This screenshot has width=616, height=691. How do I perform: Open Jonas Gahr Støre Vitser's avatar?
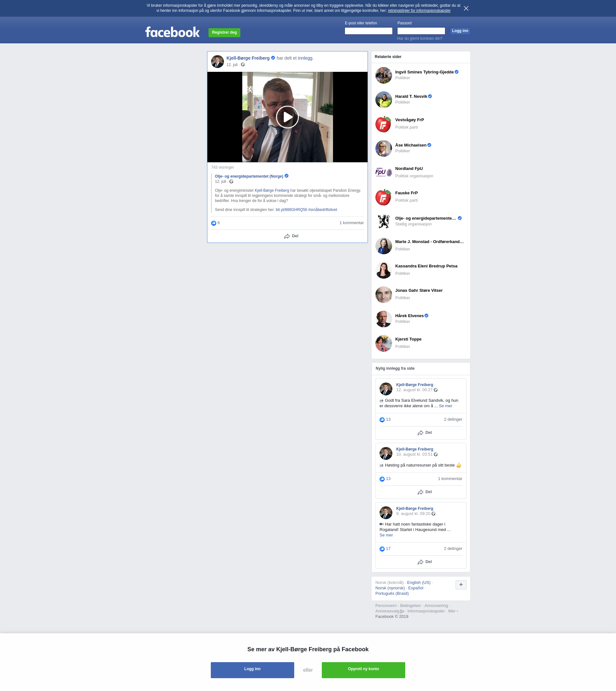pyautogui.click(x=383, y=294)
